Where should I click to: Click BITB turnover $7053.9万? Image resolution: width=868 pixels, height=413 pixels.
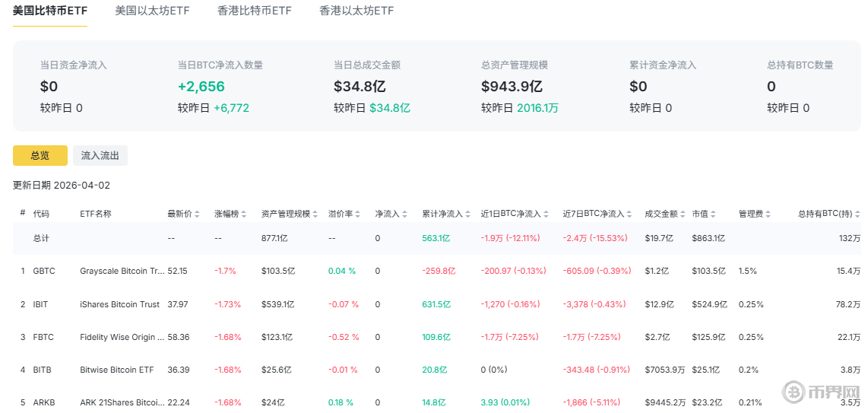click(x=665, y=370)
